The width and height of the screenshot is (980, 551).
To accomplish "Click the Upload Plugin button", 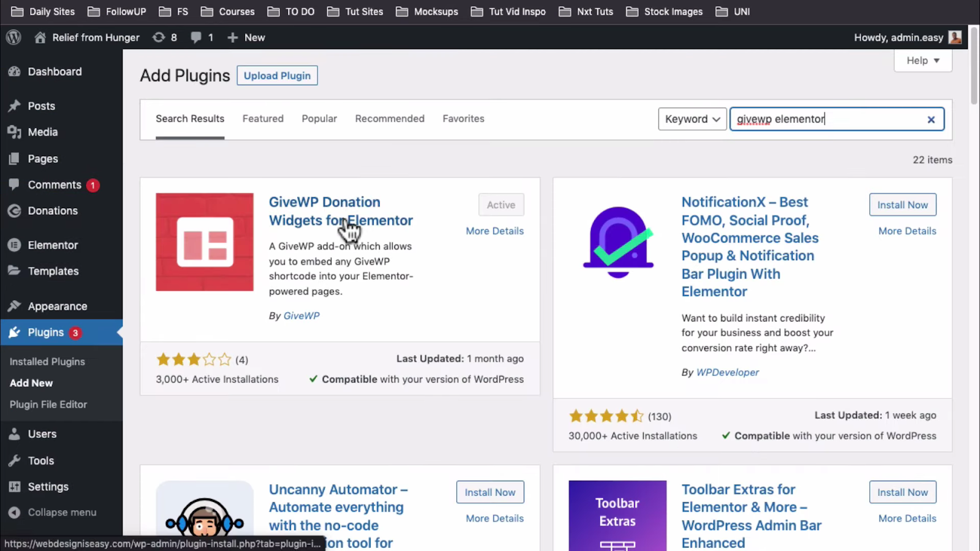I will pyautogui.click(x=277, y=76).
